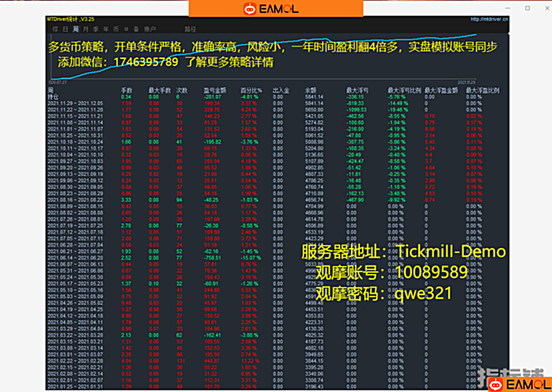Click the blue equity curve chart
The height and width of the screenshot is (392, 552).
click(x=263, y=56)
